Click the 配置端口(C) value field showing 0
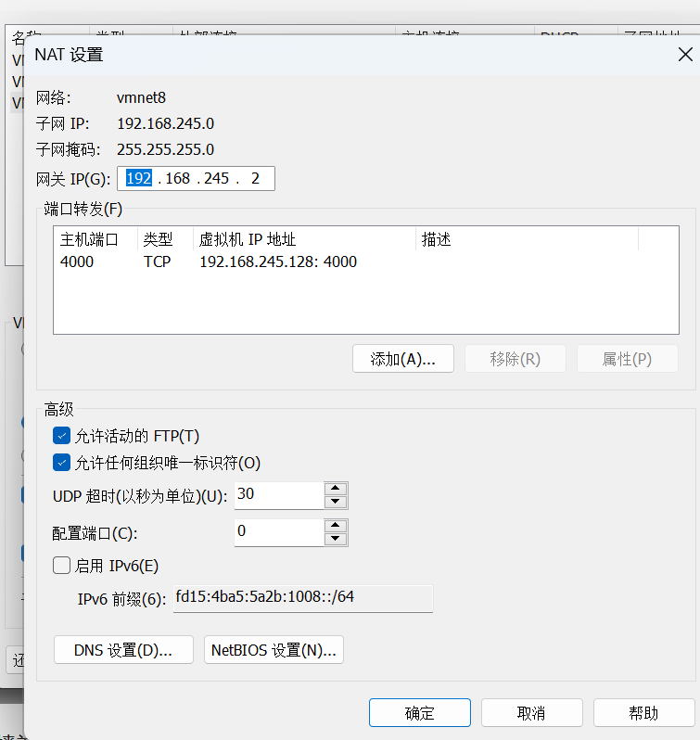700x740 pixels. (x=279, y=532)
